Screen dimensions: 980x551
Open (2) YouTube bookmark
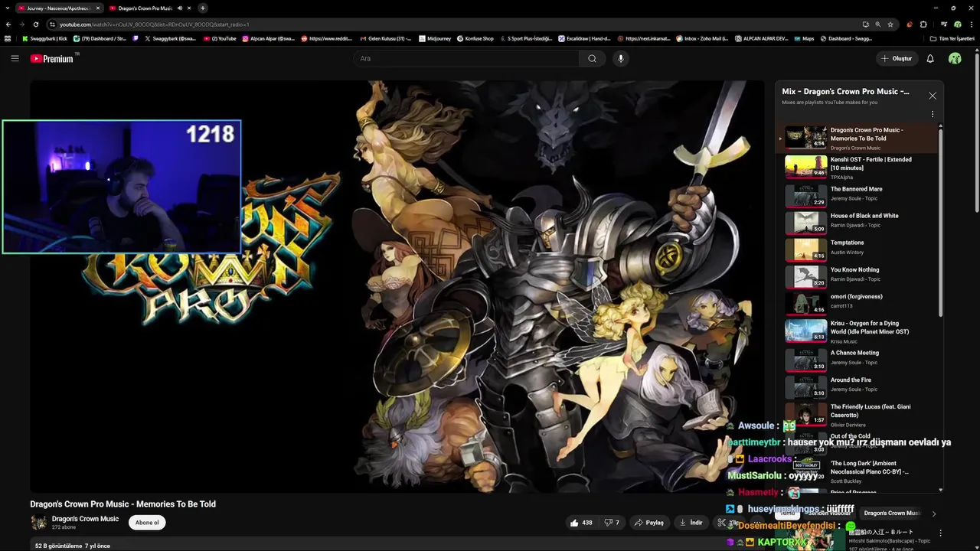pyautogui.click(x=220, y=38)
